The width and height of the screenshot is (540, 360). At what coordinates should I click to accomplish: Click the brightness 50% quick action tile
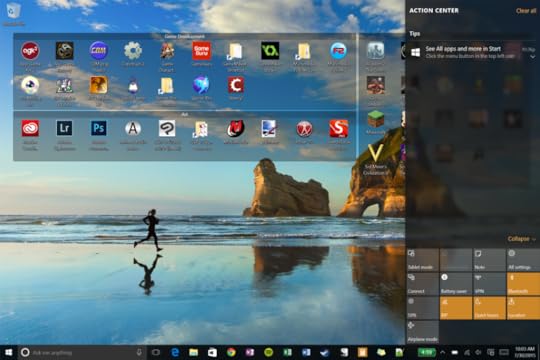point(422,308)
